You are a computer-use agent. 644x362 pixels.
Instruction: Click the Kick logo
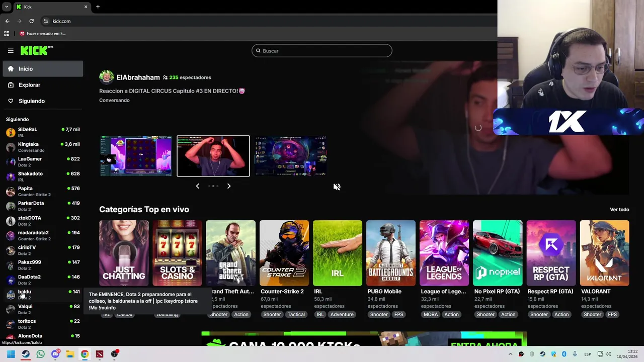click(x=36, y=50)
